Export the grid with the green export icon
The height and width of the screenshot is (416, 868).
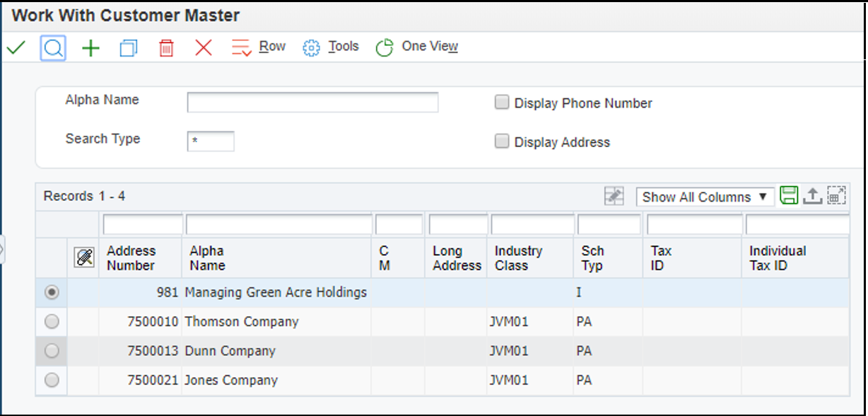pyautogui.click(x=789, y=197)
